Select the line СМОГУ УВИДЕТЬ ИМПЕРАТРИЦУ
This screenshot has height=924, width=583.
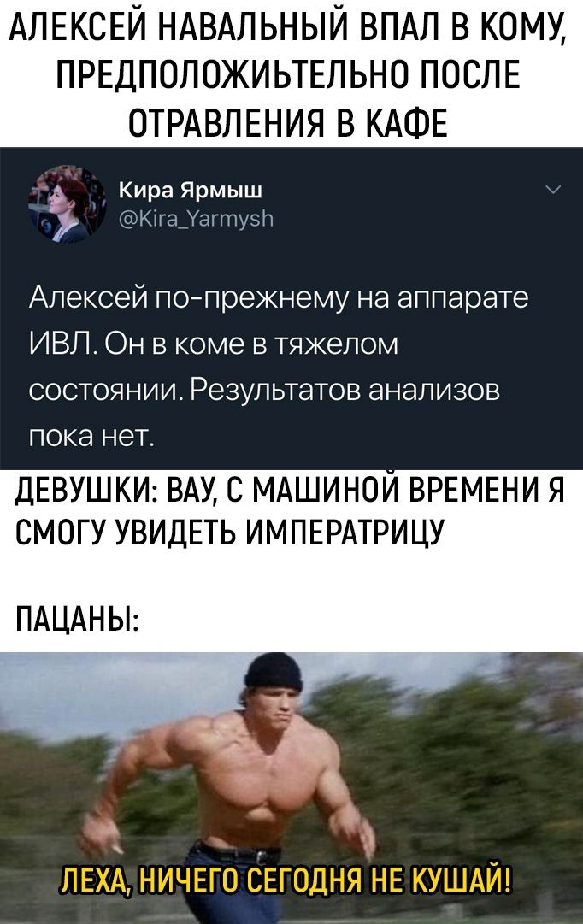(x=229, y=534)
